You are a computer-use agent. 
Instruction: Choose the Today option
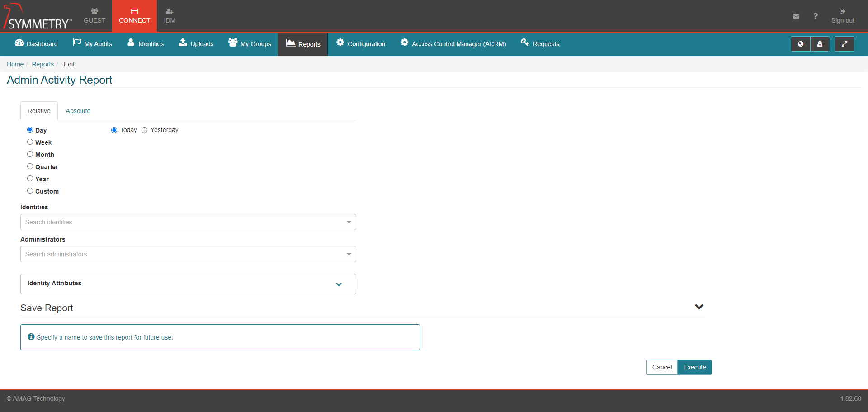click(x=114, y=130)
